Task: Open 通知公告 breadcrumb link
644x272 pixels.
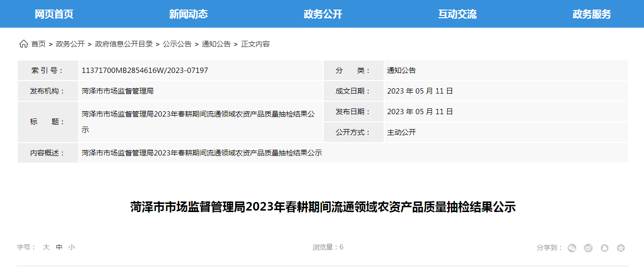Action: point(216,44)
